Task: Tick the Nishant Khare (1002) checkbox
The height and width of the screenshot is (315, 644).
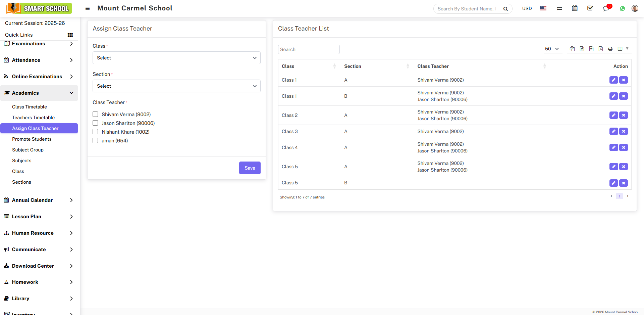Action: [x=96, y=132]
